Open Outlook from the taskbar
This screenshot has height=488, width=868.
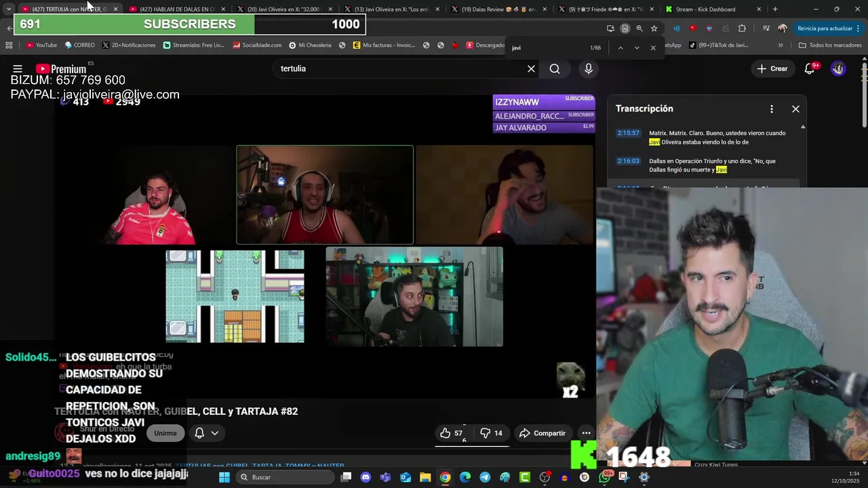[406, 477]
